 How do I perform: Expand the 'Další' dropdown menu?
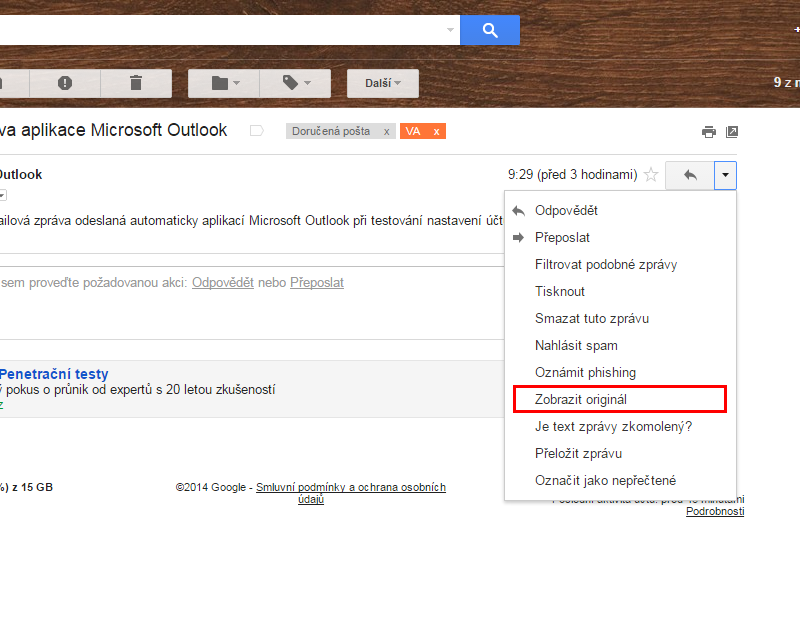[x=383, y=83]
